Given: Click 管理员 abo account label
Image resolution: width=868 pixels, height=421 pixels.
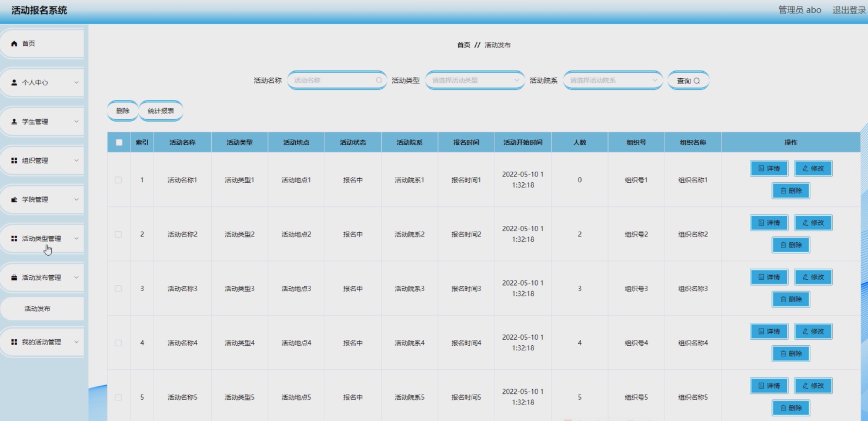Looking at the screenshot, I should click(x=800, y=10).
